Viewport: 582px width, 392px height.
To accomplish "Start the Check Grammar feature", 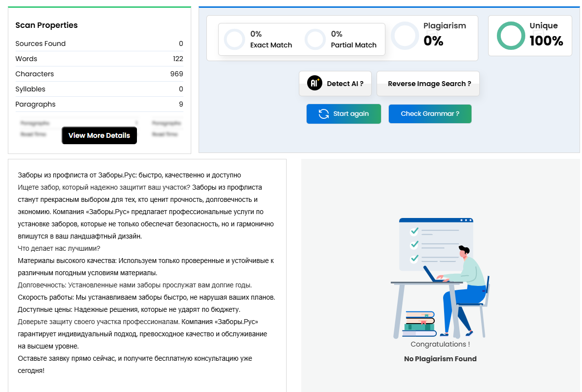I will (x=430, y=113).
